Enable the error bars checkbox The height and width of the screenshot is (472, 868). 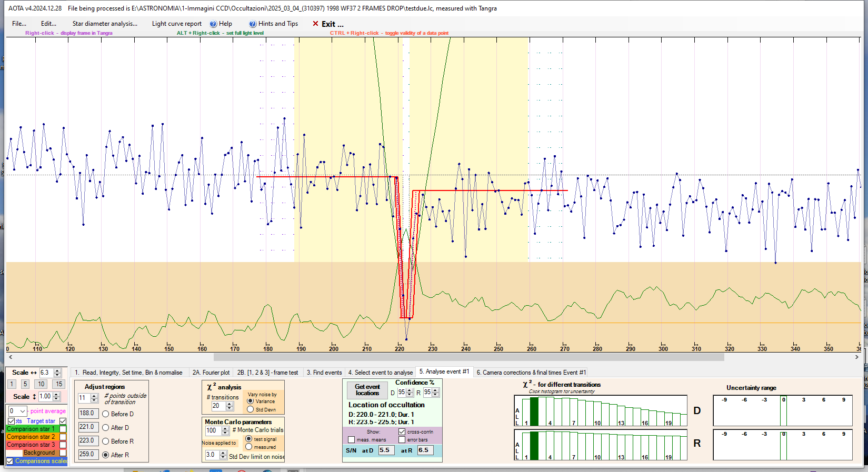point(402,439)
